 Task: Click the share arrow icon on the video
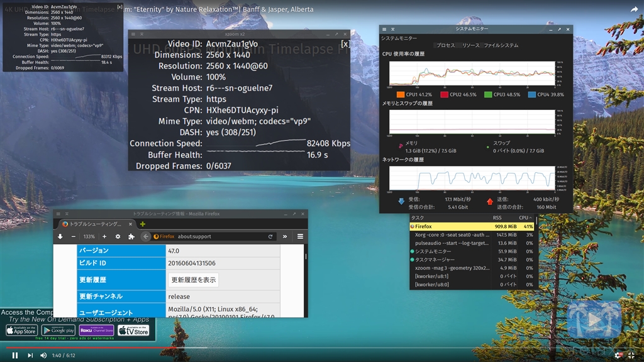pos(634,9)
